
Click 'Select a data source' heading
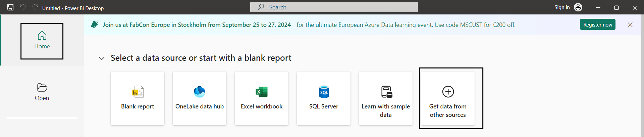point(201,58)
